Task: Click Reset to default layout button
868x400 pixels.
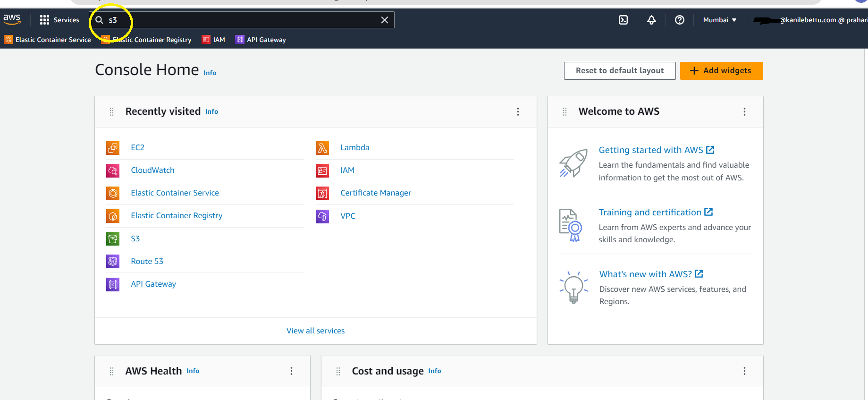Action: [x=620, y=71]
